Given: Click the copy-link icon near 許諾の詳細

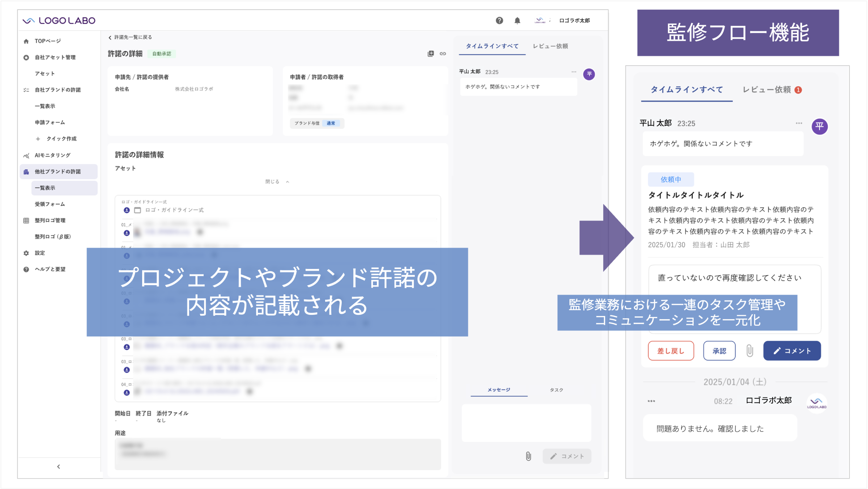Looking at the screenshot, I should click(443, 54).
